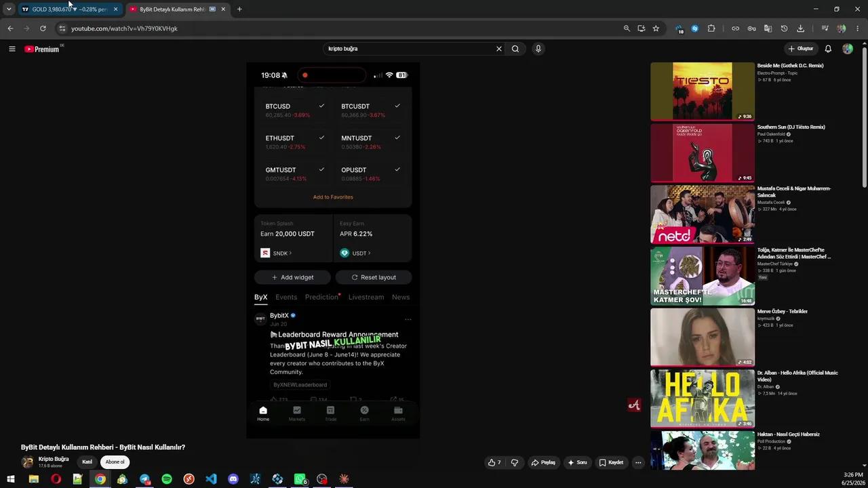Open a new browser tab
This screenshot has width=868, height=488.
[x=239, y=9]
